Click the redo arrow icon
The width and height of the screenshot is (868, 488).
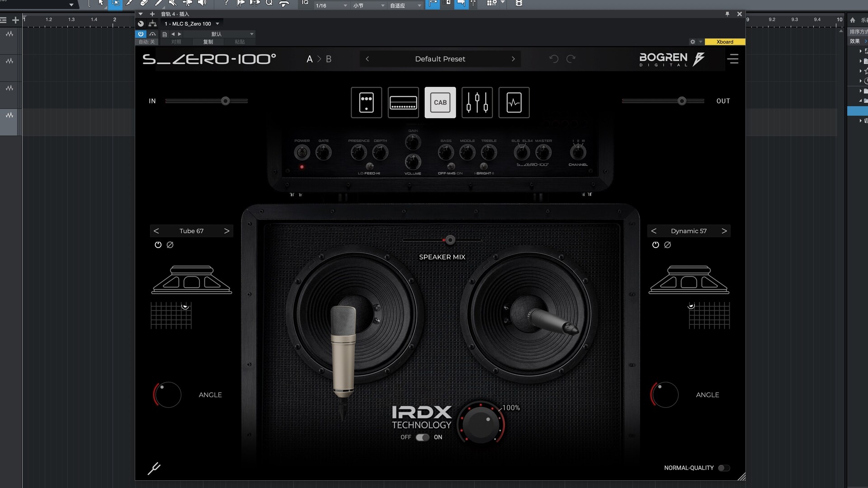[571, 59]
